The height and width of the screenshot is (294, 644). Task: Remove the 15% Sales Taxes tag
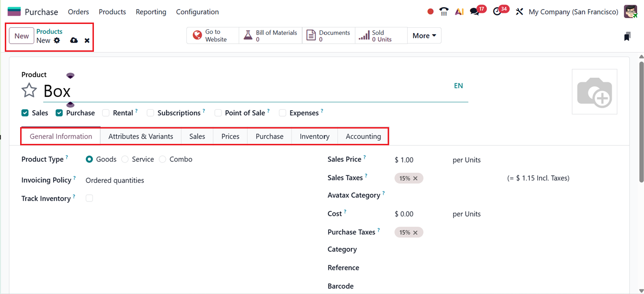point(416,178)
